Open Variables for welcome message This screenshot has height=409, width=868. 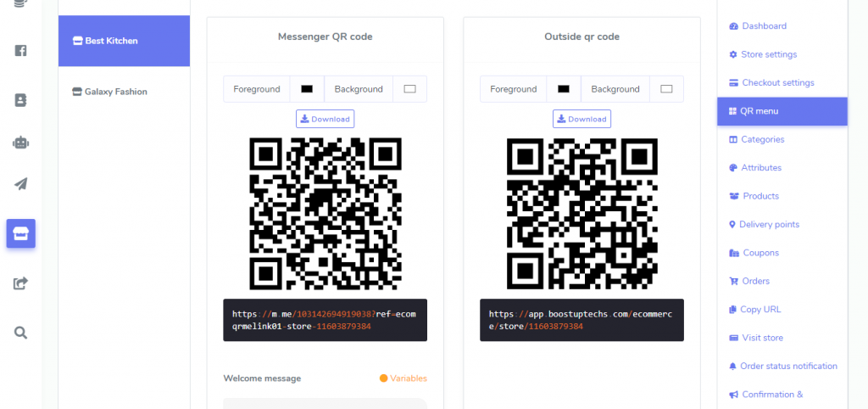(x=403, y=378)
